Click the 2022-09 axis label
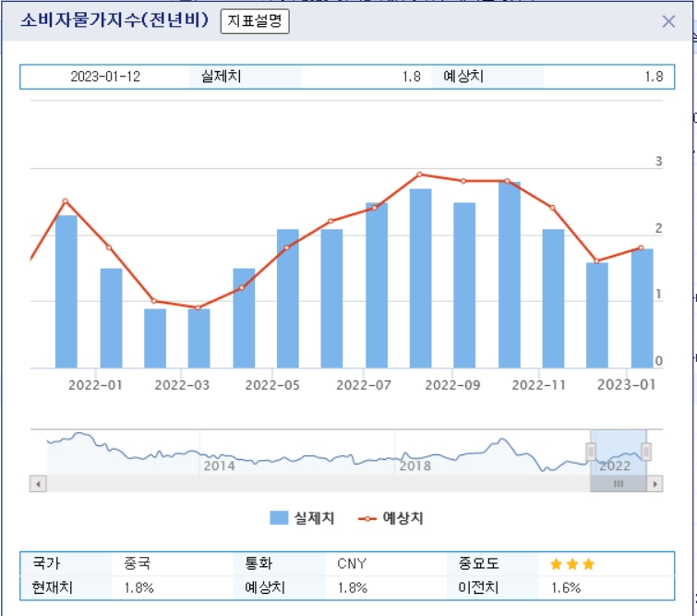The height and width of the screenshot is (616, 697). [x=452, y=385]
